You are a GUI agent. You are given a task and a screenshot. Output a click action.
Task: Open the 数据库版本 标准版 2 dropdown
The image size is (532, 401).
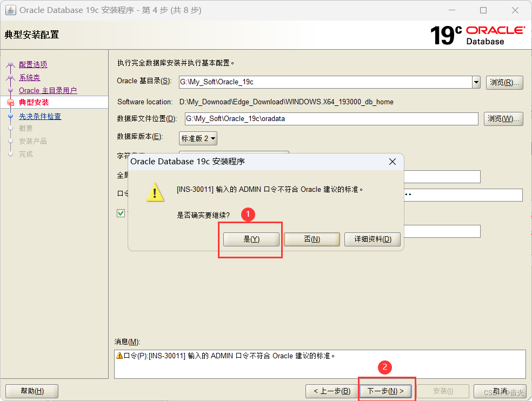[x=198, y=138]
